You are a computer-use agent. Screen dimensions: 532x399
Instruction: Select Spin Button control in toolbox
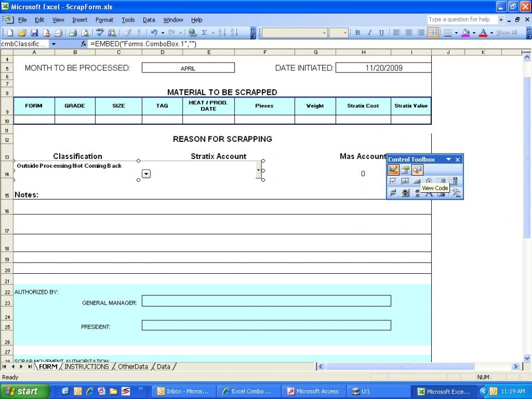tap(405, 193)
